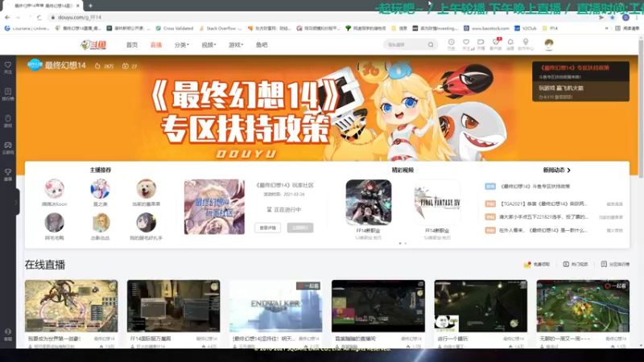Click the search magnifier icon

(431, 45)
